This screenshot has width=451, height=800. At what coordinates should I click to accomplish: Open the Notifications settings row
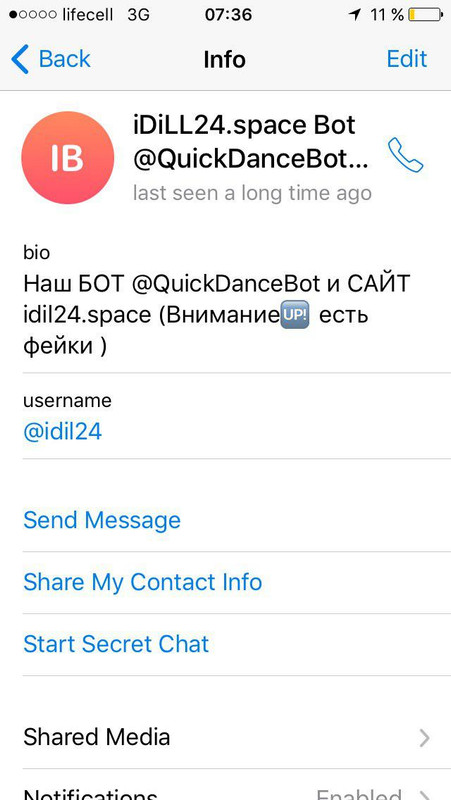coord(226,786)
